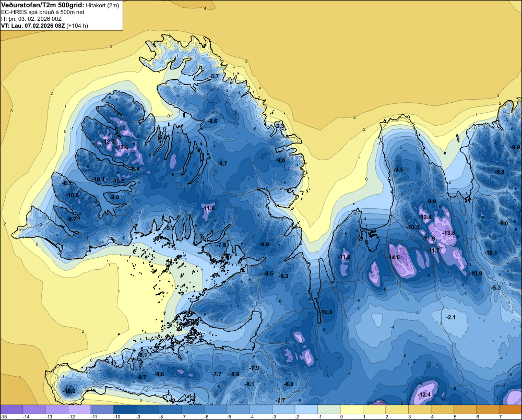Click the -2.1 temperature label

[450, 318]
